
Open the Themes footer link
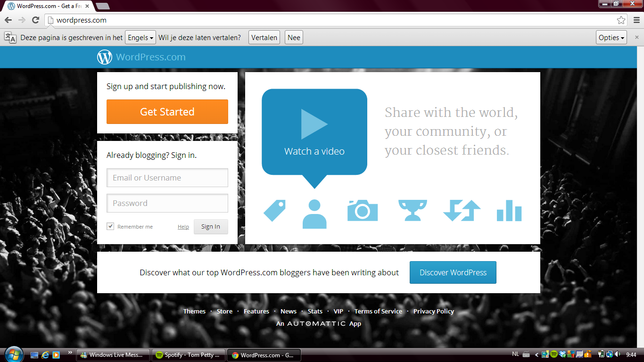(x=194, y=312)
